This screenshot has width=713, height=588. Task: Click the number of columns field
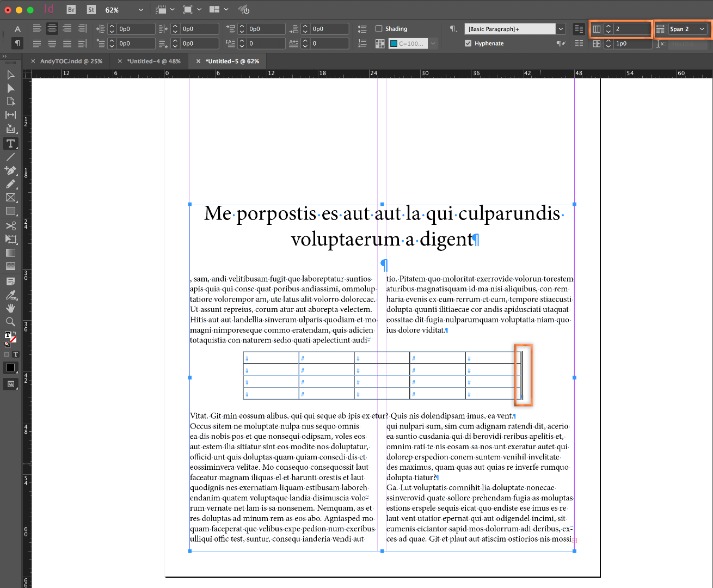631,29
